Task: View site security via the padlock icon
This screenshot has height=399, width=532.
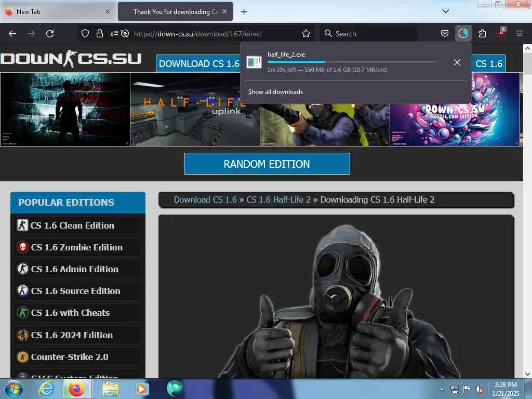Action: (99, 33)
